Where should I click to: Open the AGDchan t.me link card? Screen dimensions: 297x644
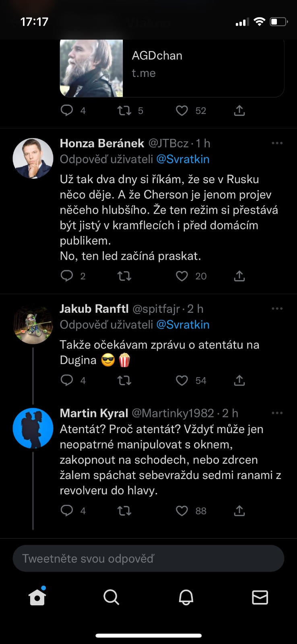pyautogui.click(x=172, y=68)
